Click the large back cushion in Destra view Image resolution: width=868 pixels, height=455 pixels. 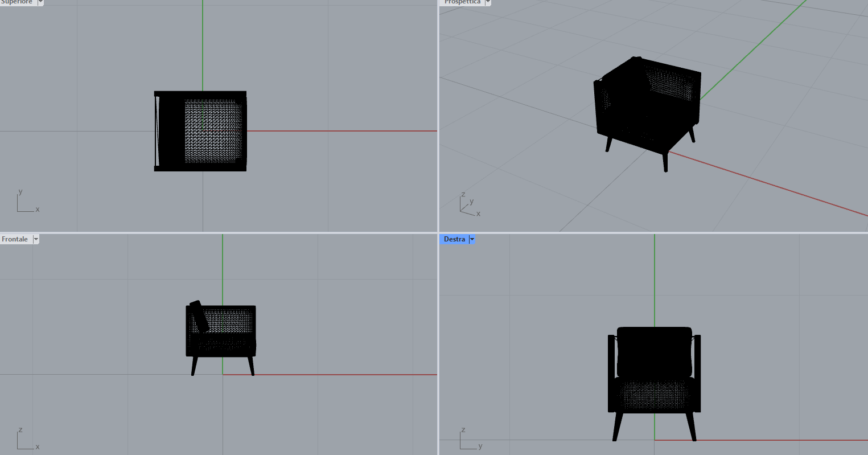tap(655, 350)
